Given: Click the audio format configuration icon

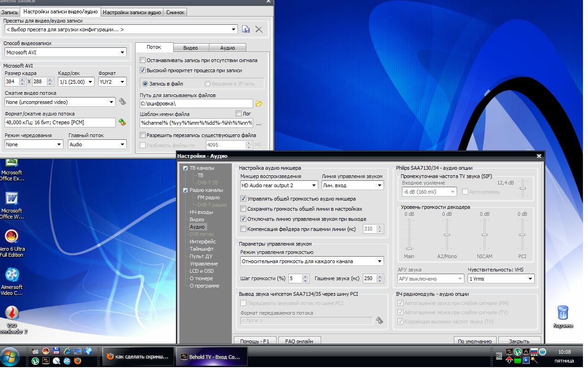Looking at the screenshot, I should coord(122,122).
